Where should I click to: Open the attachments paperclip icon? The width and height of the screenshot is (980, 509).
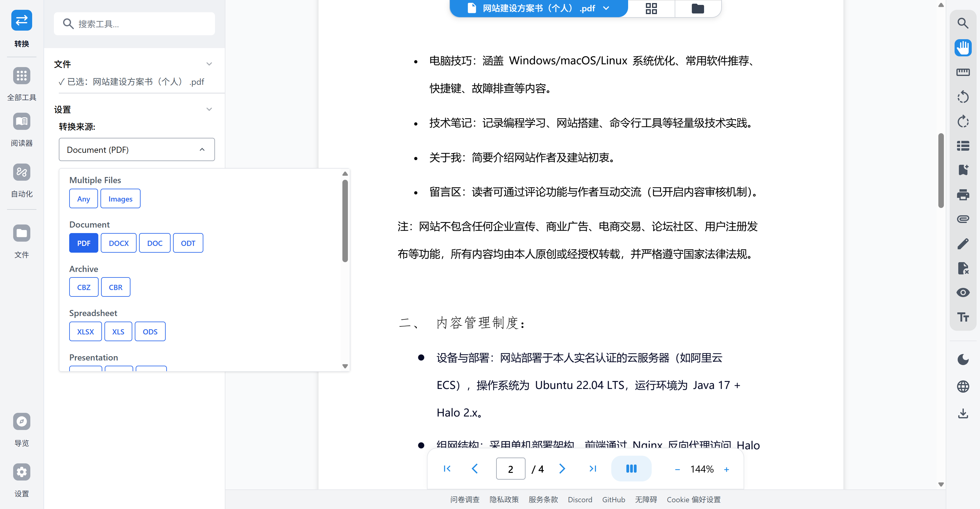(x=963, y=219)
